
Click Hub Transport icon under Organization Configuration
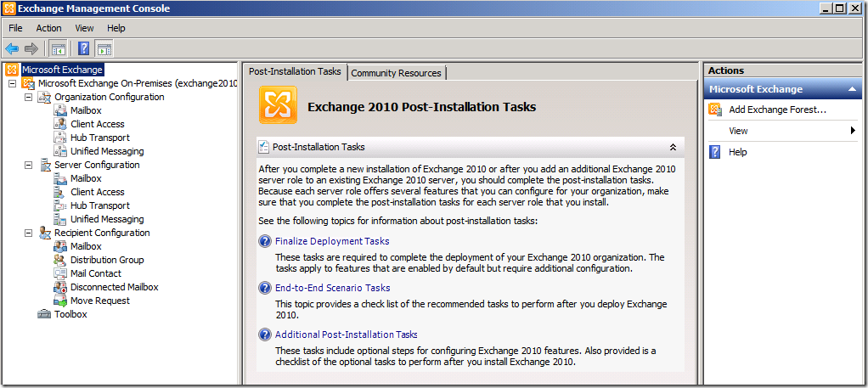tap(60, 138)
